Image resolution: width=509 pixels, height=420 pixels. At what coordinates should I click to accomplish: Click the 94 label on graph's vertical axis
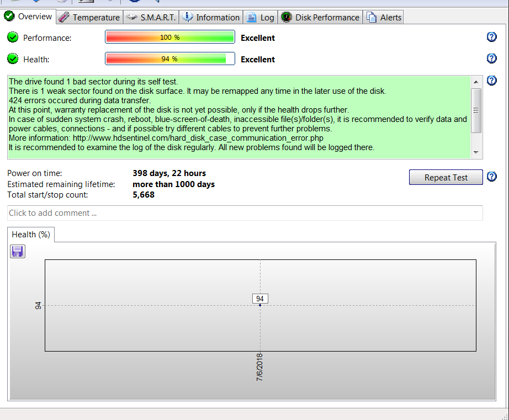(38, 305)
